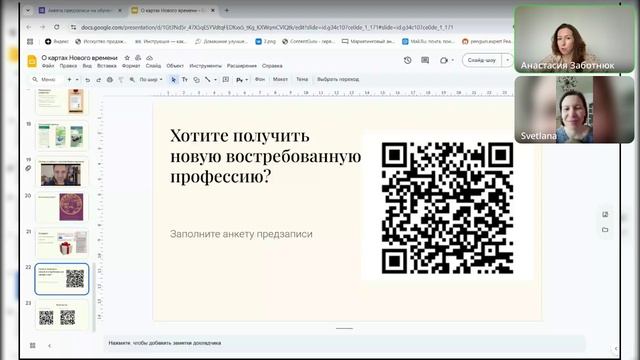Check the cloud save status icon
Image resolution: width=640 pixels, height=360 pixels.
tap(149, 58)
